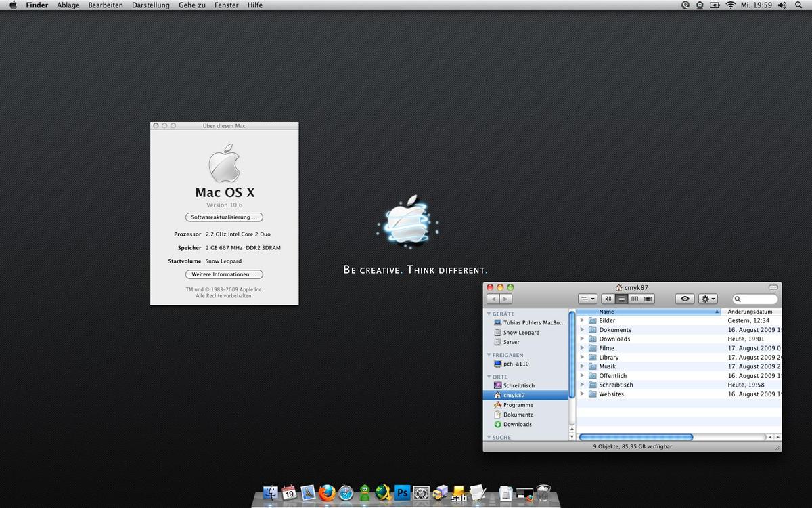Select the Öffentlich folder row
Image resolution: width=812 pixels, height=508 pixels.
(x=679, y=376)
